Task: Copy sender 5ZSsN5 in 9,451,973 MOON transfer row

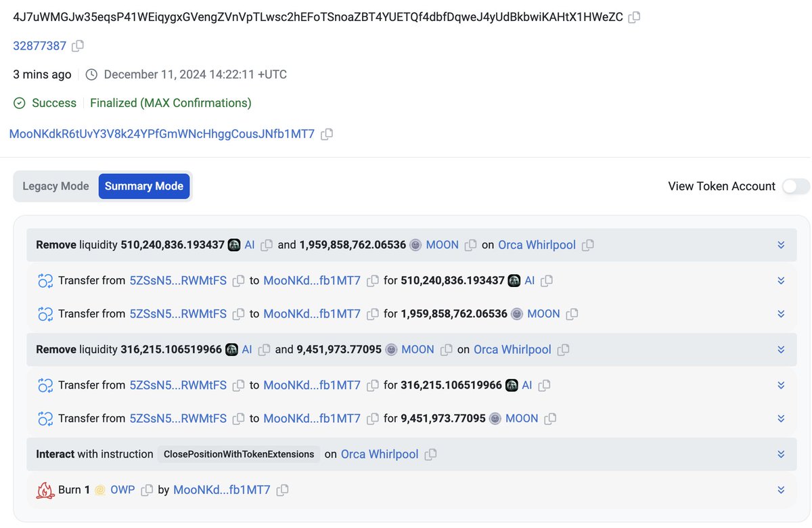Action: click(238, 419)
